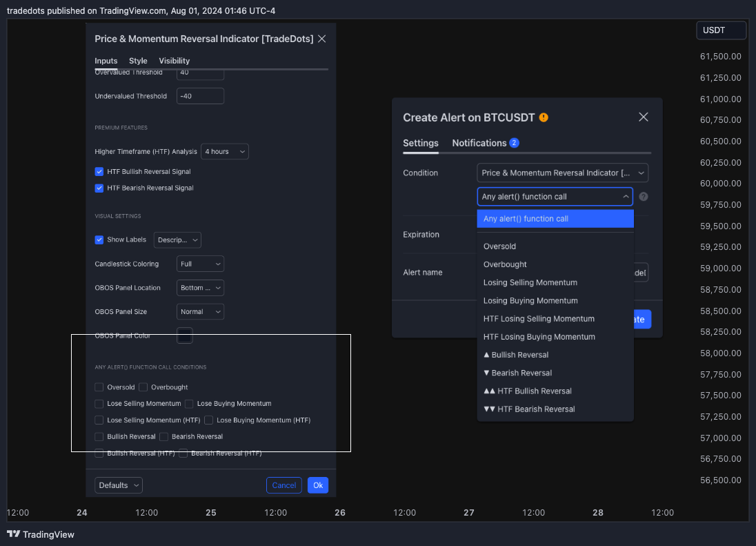Screen dimensions: 756x546
Task: Select the Overbought alert option
Action: (x=555, y=264)
